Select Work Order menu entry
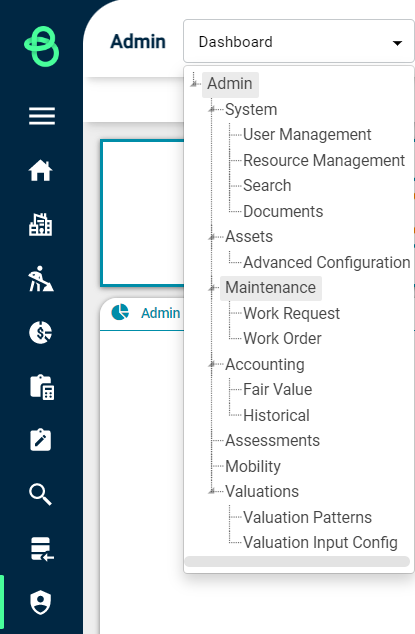Image resolution: width=415 pixels, height=634 pixels. [282, 338]
